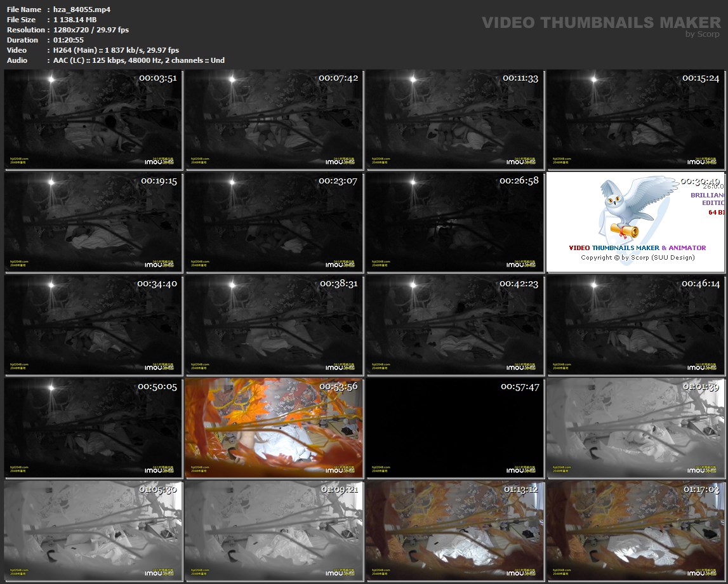This screenshot has width=728, height=584.
Task: Open the last thumbnail at 01:17:03
Action: (x=636, y=531)
